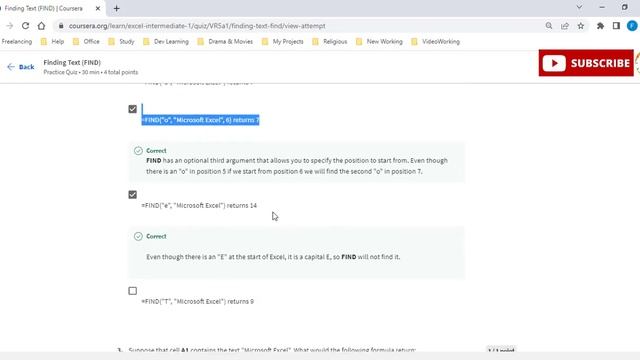Open the zoom magnifier icon in address bar
The image size is (640, 360).
[x=549, y=26]
